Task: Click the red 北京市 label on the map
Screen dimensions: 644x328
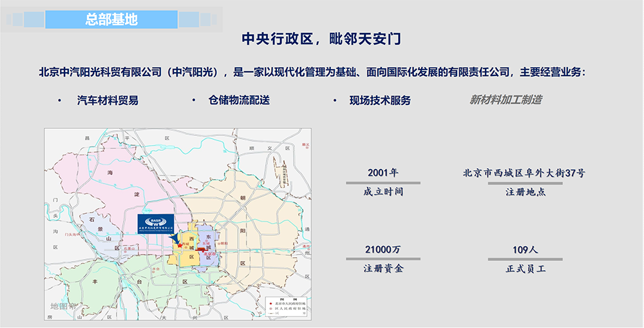Action: tap(209, 254)
